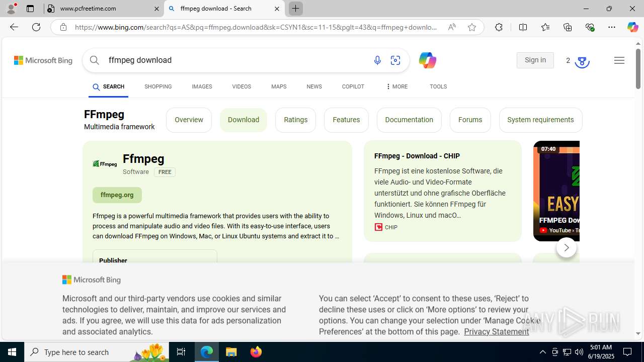Image resolution: width=644 pixels, height=362 pixels.
Task: Open Copilot sidebar in Edge
Action: [632, 27]
